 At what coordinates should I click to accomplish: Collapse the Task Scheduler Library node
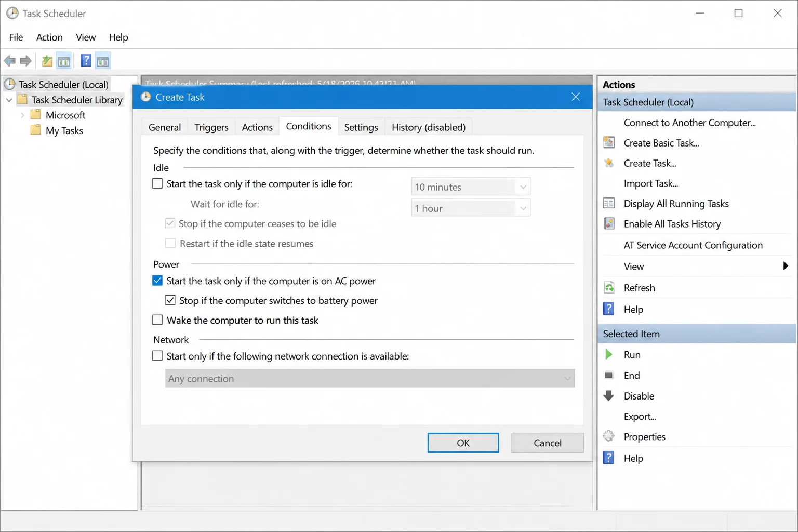9,100
